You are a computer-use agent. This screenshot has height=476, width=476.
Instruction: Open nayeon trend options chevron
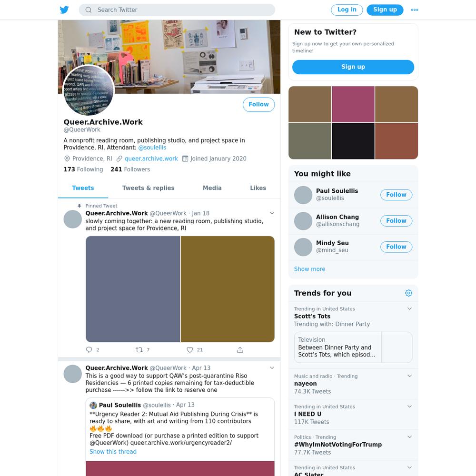click(x=409, y=376)
